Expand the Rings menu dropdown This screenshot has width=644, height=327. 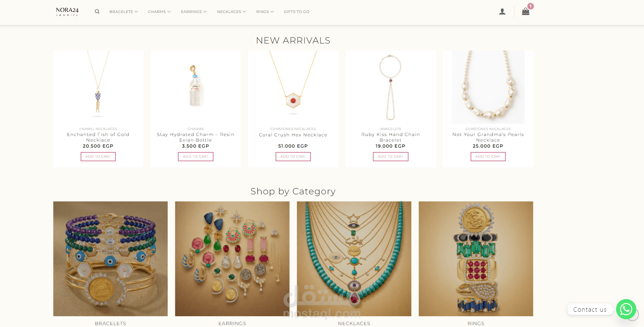click(x=265, y=12)
